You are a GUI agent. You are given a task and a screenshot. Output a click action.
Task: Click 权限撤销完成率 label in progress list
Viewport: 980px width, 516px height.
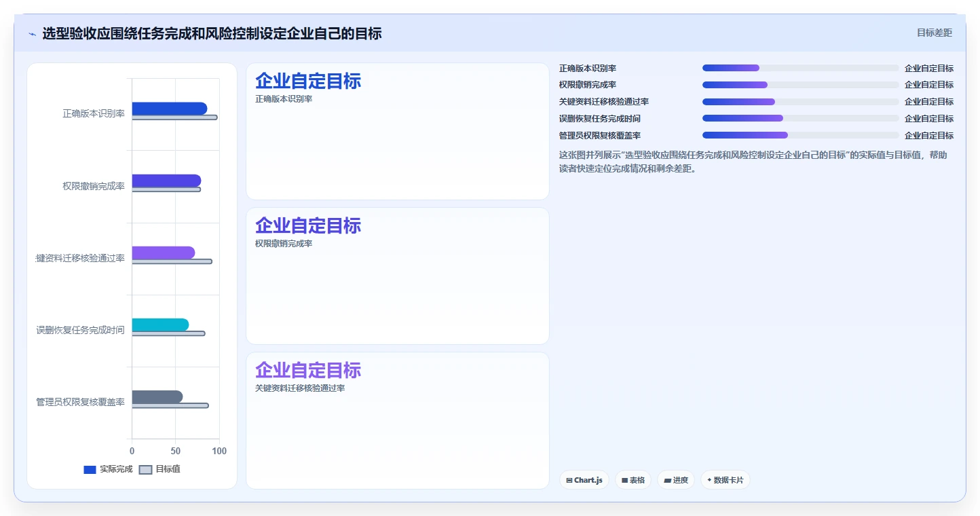588,85
